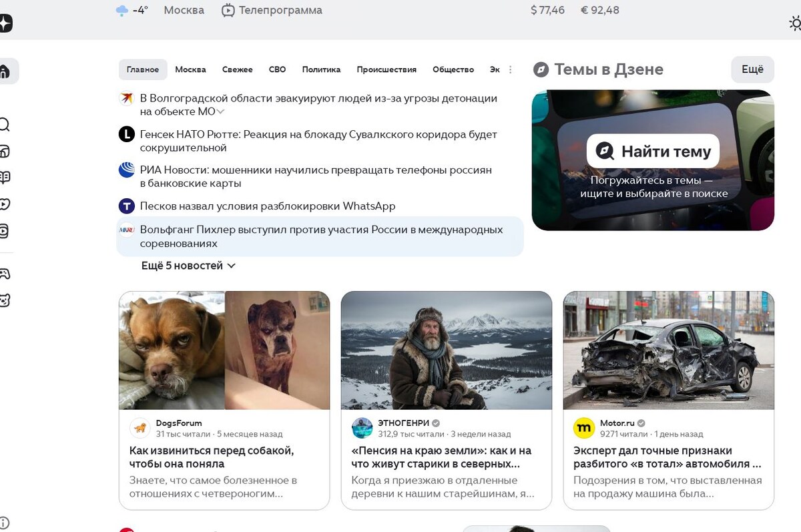Switch to the Политика tab
Image resolution: width=801 pixels, height=532 pixels.
click(x=321, y=69)
